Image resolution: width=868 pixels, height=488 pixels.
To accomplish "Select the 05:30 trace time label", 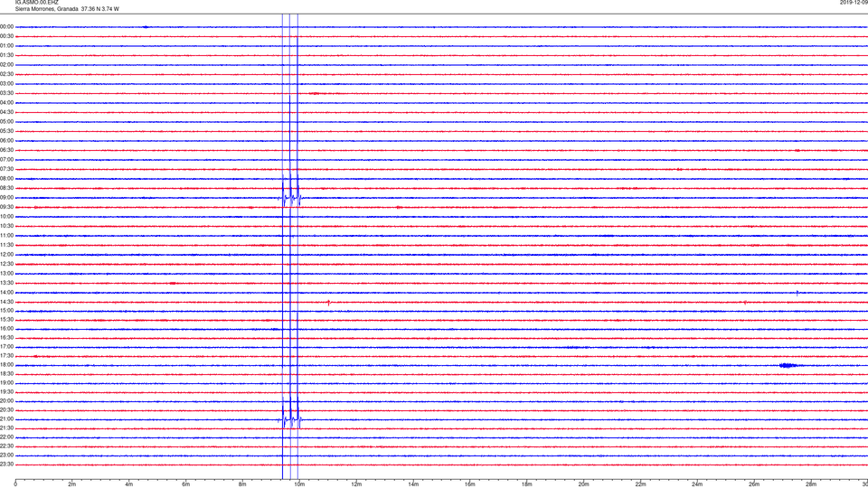I will click(6, 131).
